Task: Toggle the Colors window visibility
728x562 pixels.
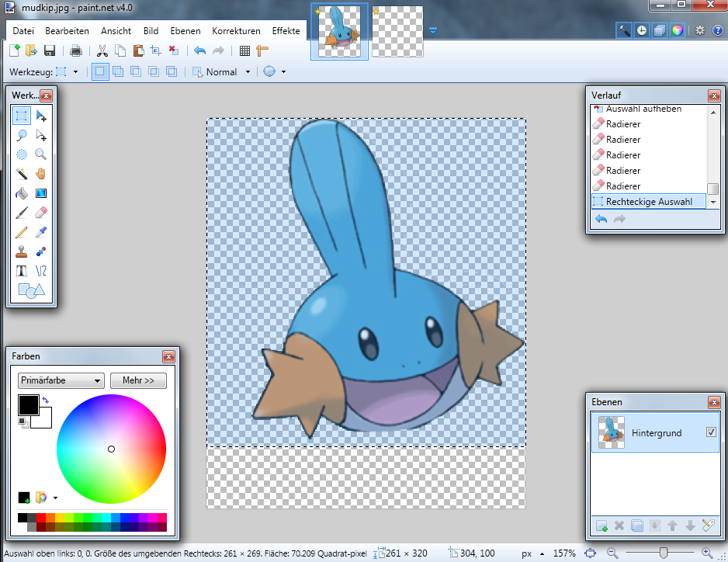Action: pos(678,30)
